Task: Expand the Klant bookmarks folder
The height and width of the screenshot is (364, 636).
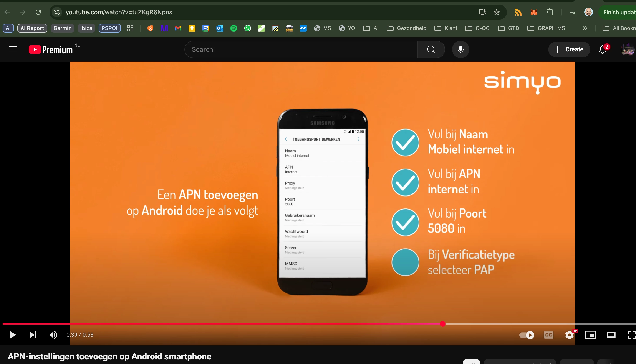Action: 446,28
